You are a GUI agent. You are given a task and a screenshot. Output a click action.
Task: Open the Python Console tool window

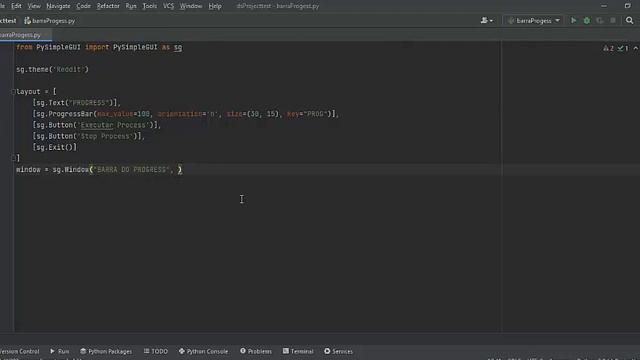[203, 351]
